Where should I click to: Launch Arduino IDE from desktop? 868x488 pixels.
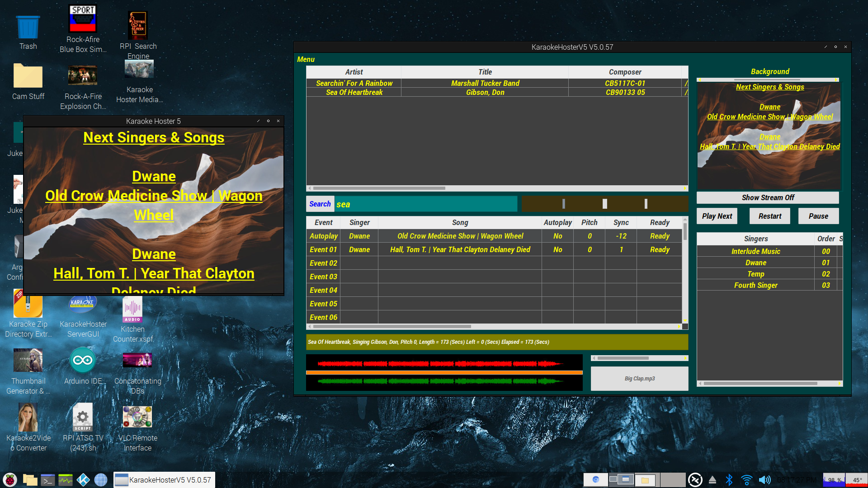tap(83, 366)
